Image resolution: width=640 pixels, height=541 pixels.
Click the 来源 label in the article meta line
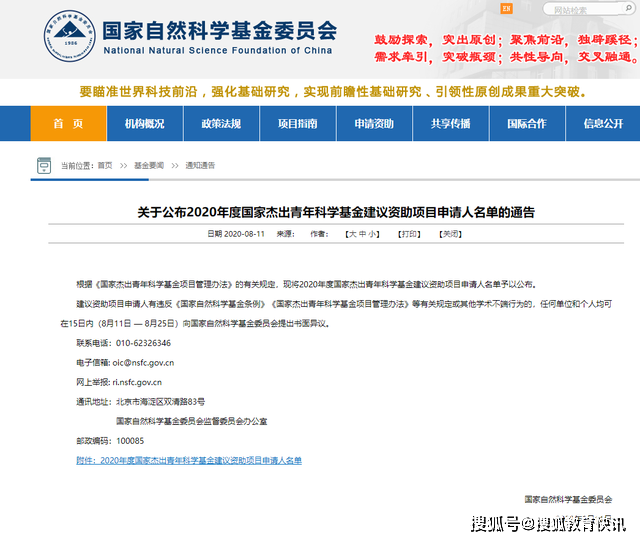coord(286,234)
